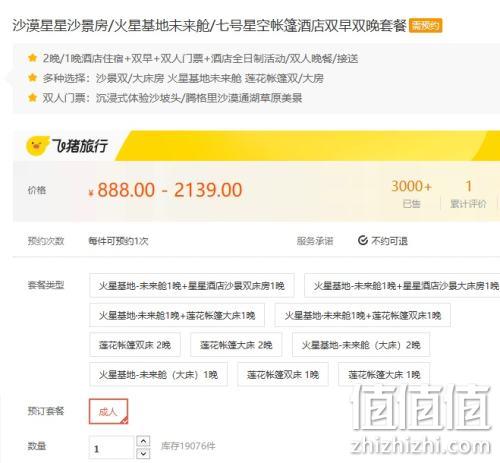This screenshot has height=463, width=500.
Task: Choose 未来舱1晚+星星酒店沙景双床房1晚 package
Action: pos(192,285)
